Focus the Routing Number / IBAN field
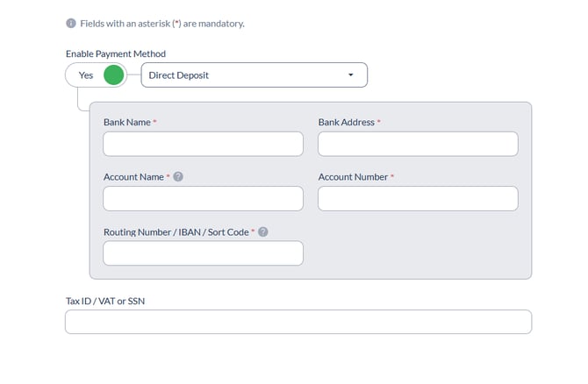This screenshot has width=588, height=384. pyautogui.click(x=204, y=253)
